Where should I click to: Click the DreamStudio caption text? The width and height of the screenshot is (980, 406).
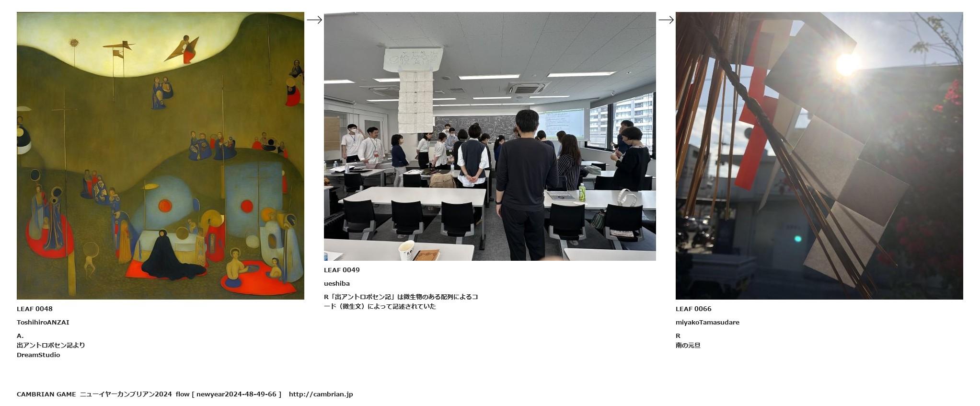pyautogui.click(x=38, y=355)
